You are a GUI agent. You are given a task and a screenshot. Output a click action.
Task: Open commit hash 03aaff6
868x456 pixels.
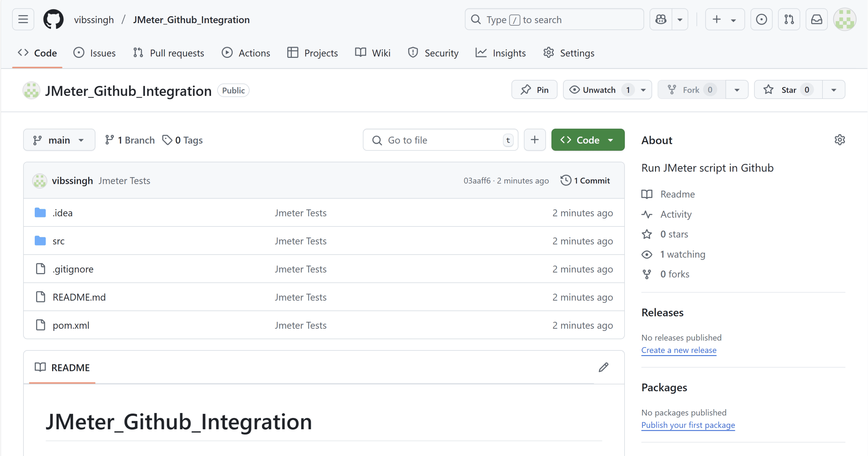tap(477, 180)
